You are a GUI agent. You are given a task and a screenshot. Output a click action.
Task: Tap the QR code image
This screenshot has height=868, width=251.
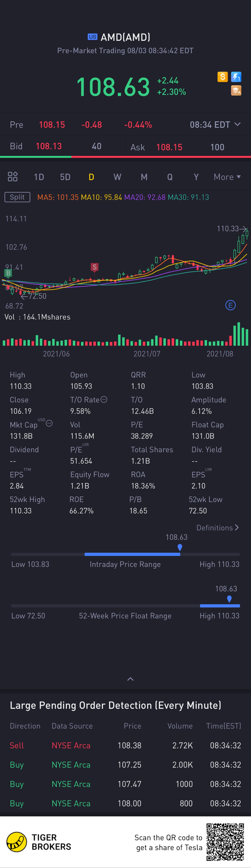225,842
